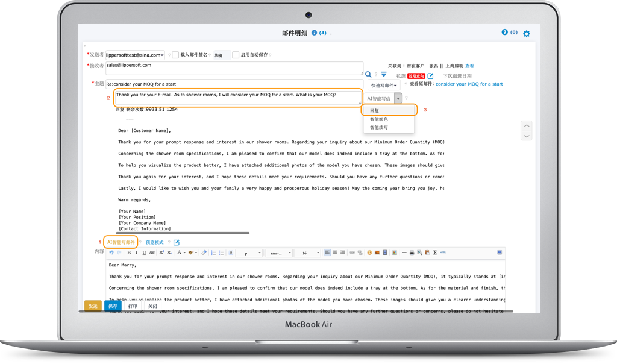Click the blue 保存 button
Image resolution: width=617 pixels, height=364 pixels.
coord(113,306)
